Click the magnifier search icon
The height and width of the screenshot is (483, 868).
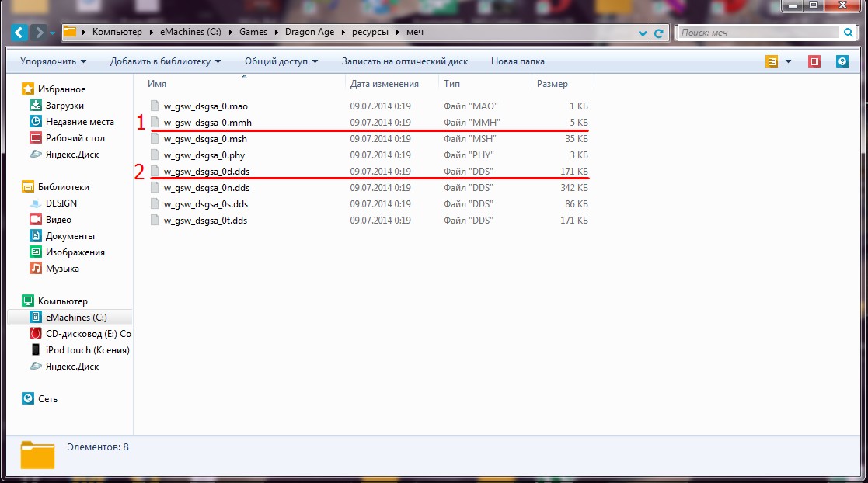848,33
